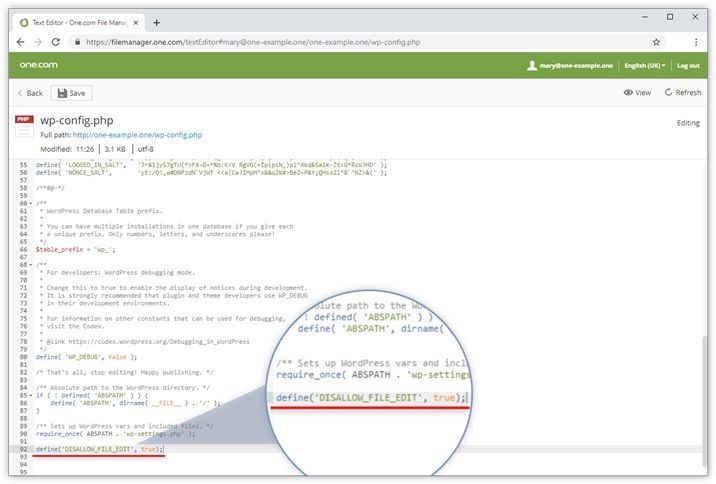The height and width of the screenshot is (484, 716).
Task: Place cursor on DISALLOW_FILE_EDIT line 92
Action: [x=100, y=449]
